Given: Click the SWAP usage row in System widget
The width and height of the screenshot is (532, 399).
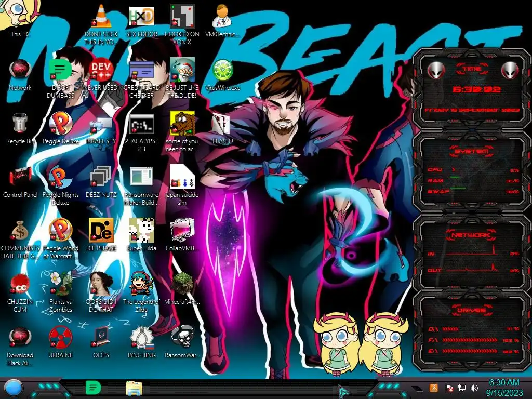Looking at the screenshot, I should pos(473,192).
